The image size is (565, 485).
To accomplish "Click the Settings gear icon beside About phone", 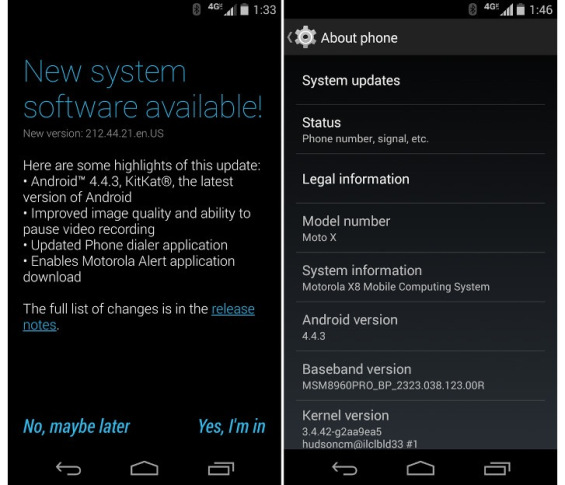I will (305, 37).
